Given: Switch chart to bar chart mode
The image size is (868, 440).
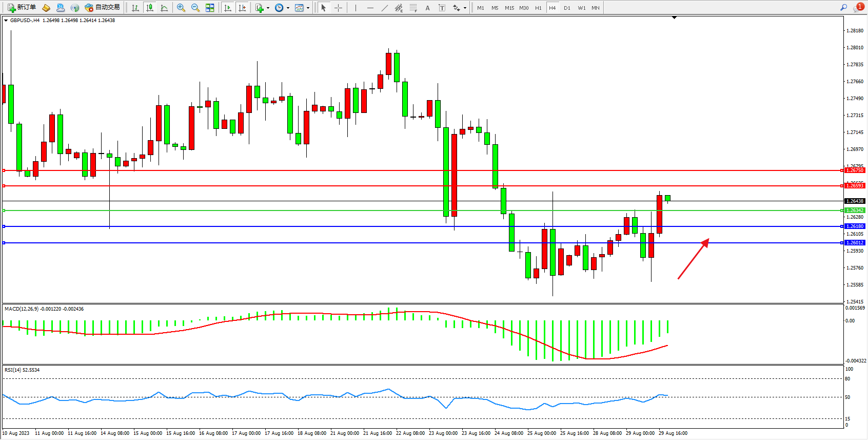Looking at the screenshot, I should [135, 8].
